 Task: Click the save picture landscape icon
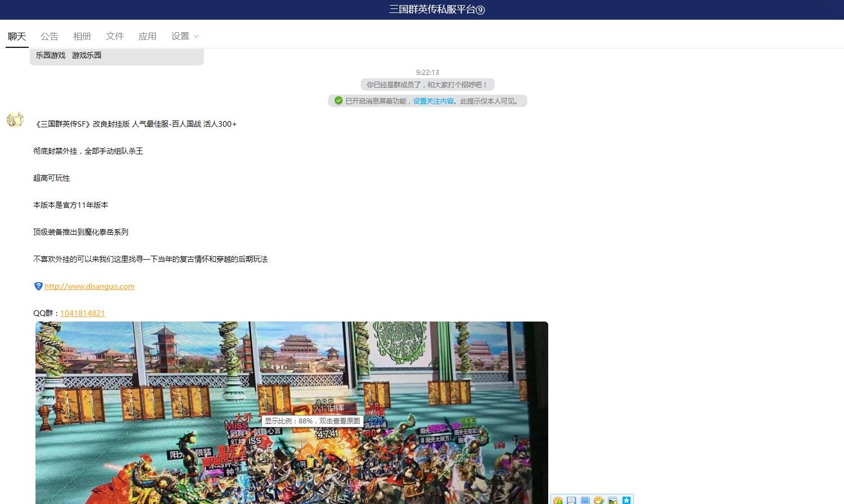point(612,500)
